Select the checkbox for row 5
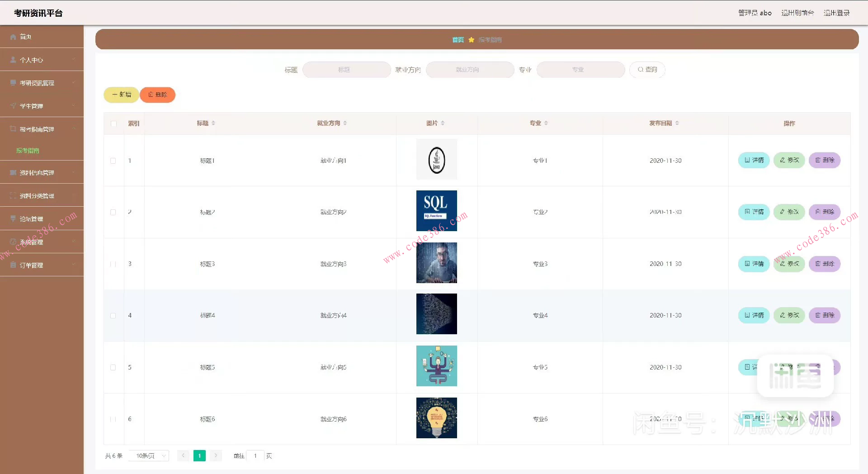 coord(113,367)
